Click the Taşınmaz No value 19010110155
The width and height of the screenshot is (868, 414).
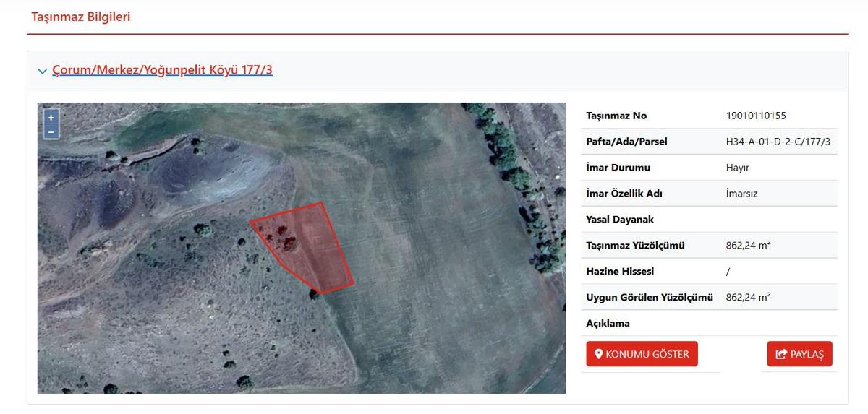tap(756, 116)
